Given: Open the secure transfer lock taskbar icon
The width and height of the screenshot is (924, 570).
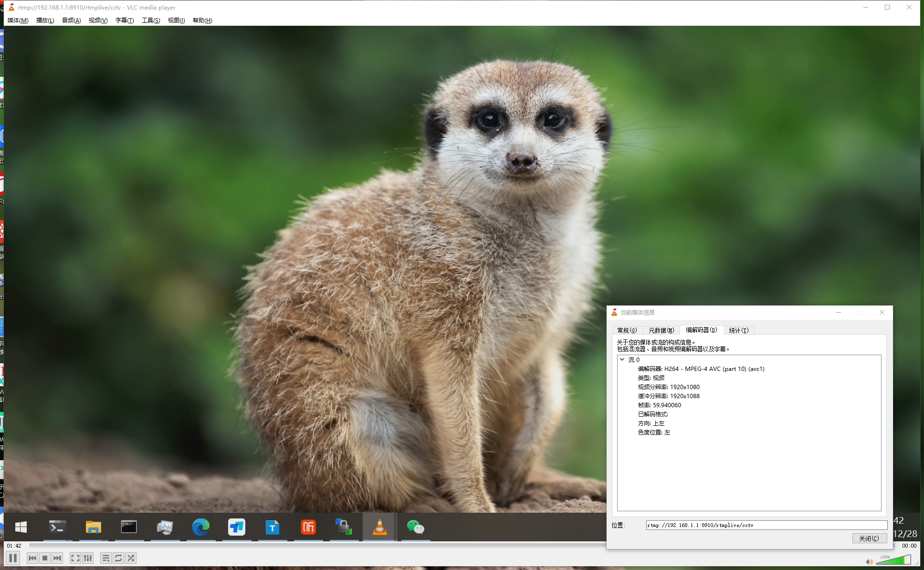Looking at the screenshot, I should [344, 527].
